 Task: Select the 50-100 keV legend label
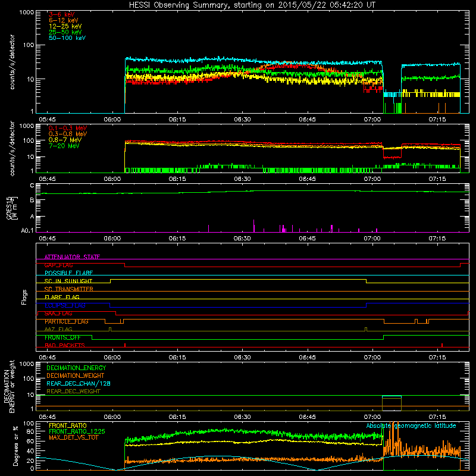(x=67, y=38)
